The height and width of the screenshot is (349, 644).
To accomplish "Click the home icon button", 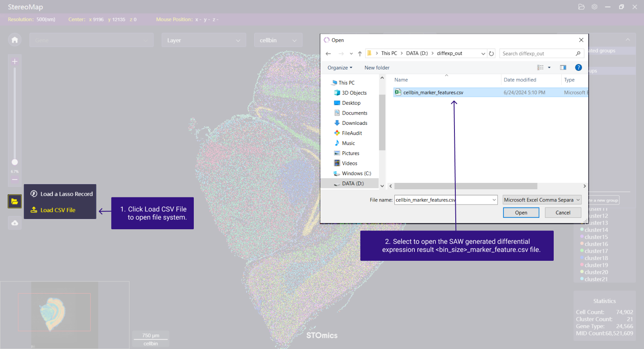I will point(14,40).
